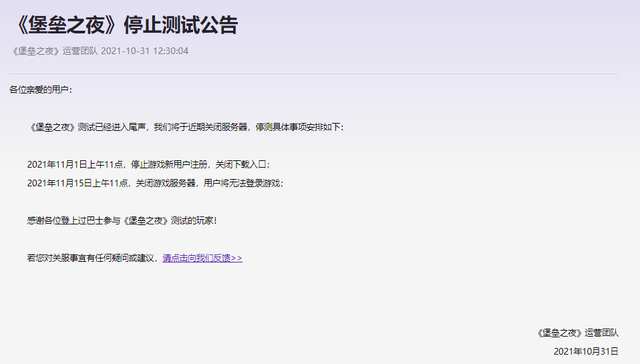Click the line about 2021年11月15日上午11点

(156, 183)
